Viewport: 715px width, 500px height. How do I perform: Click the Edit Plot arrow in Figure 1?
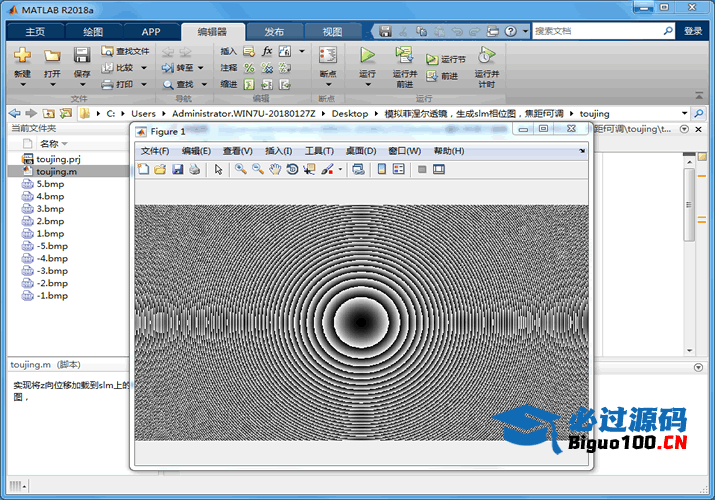click(x=218, y=170)
